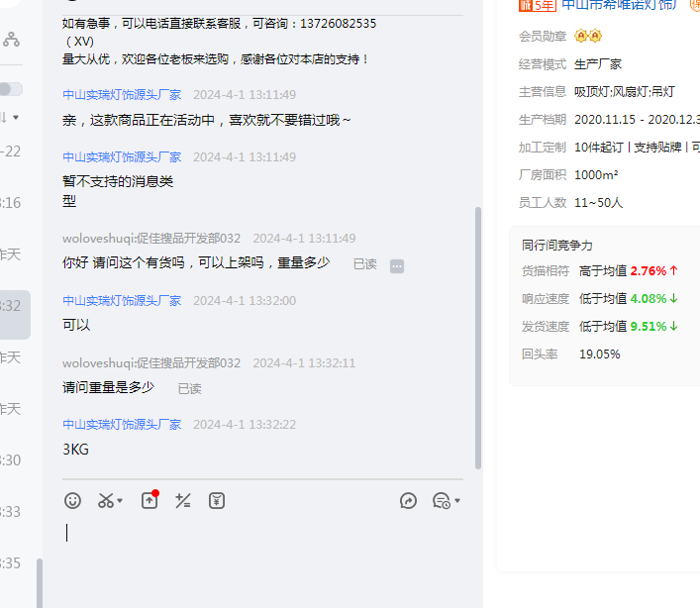Click the scissors screenshot tool icon
This screenshot has height=608, width=700.
click(105, 501)
